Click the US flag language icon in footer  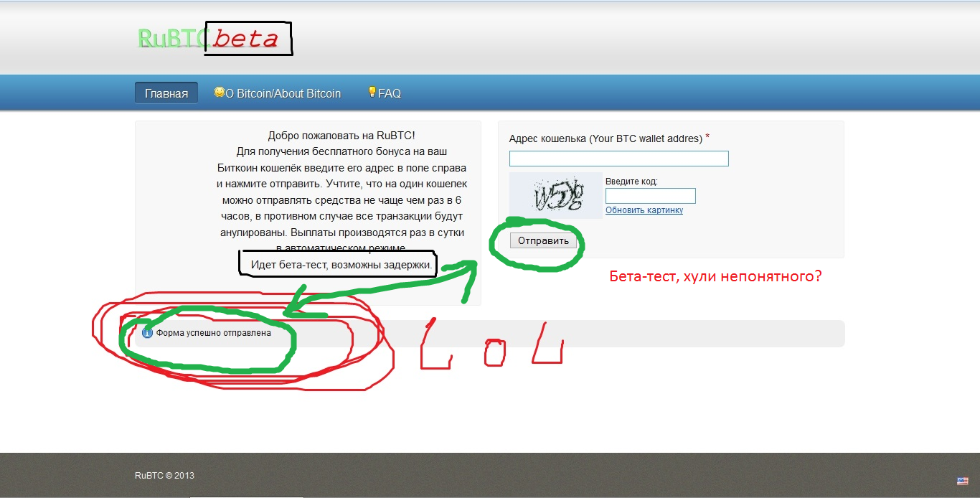tap(962, 481)
